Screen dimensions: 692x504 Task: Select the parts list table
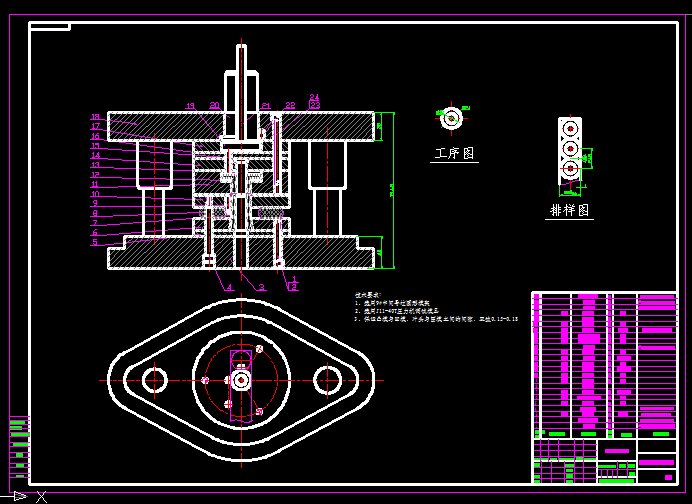click(x=605, y=365)
